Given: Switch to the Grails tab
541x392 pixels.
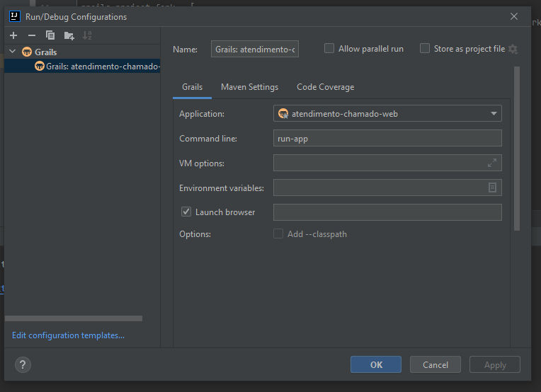Looking at the screenshot, I should click(x=192, y=87).
